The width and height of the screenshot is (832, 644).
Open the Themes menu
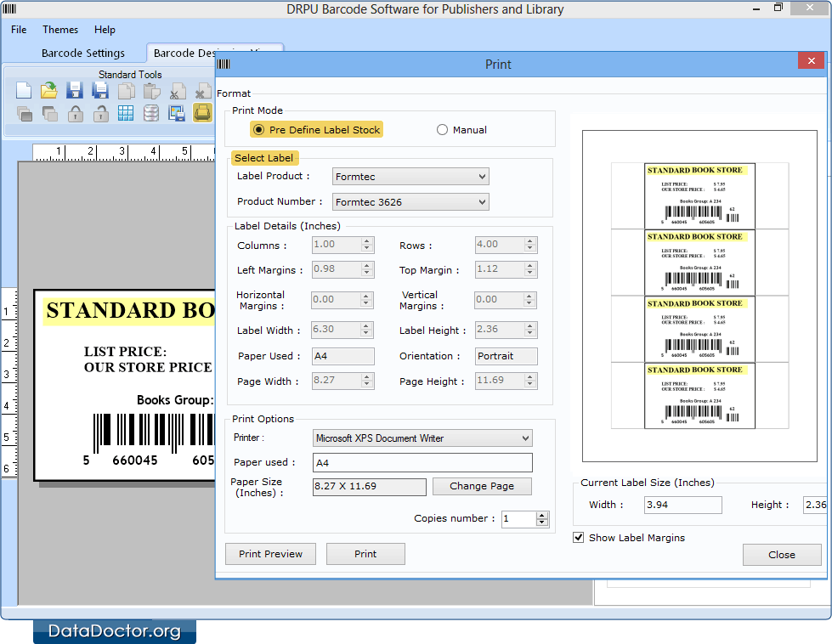(x=60, y=30)
